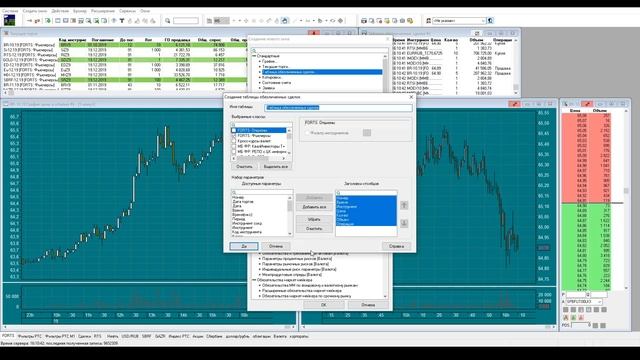
Task: Check the FORTS: Опционы class checkbox
Action: (234, 130)
